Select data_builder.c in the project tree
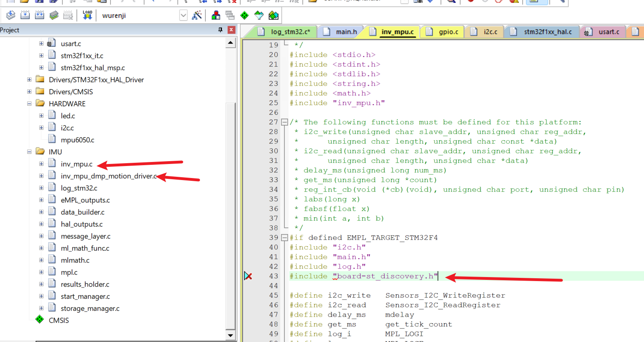This screenshot has height=342, width=644. click(x=83, y=212)
